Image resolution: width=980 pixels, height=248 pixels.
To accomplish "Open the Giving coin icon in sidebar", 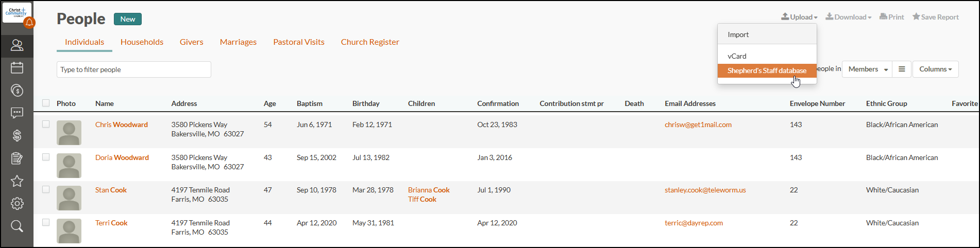I will [17, 91].
